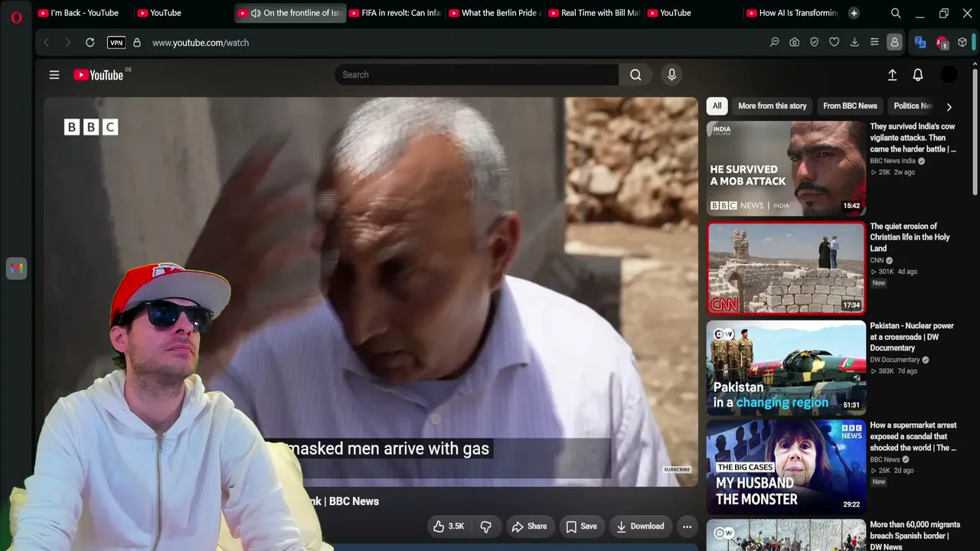Select "More from this story" chip

coord(772,106)
